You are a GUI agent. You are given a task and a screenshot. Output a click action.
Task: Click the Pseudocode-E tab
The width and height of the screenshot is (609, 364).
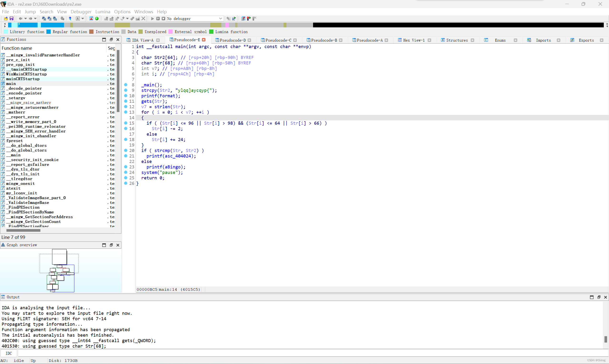tap(186, 40)
